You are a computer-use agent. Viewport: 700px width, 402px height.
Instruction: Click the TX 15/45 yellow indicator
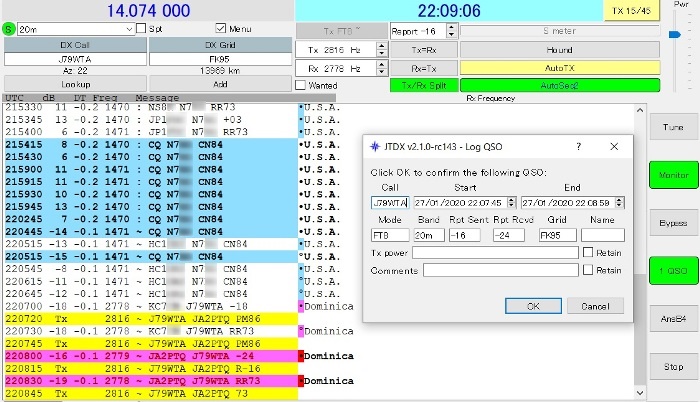point(631,11)
